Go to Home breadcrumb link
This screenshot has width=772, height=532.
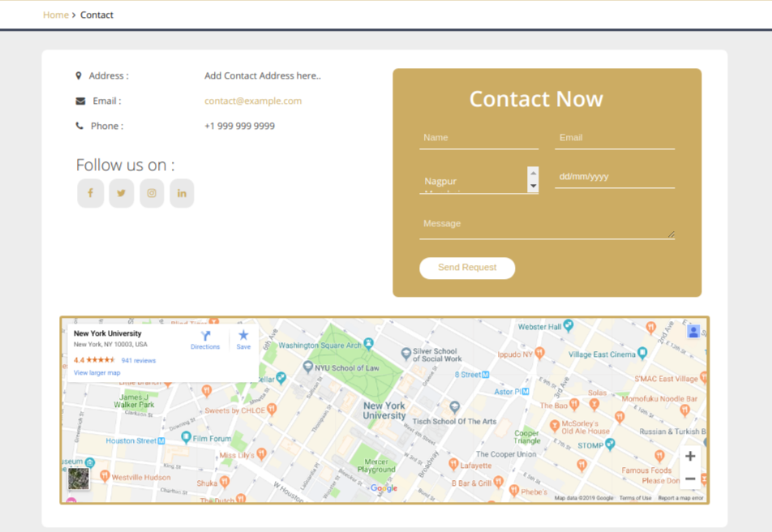pyautogui.click(x=56, y=15)
